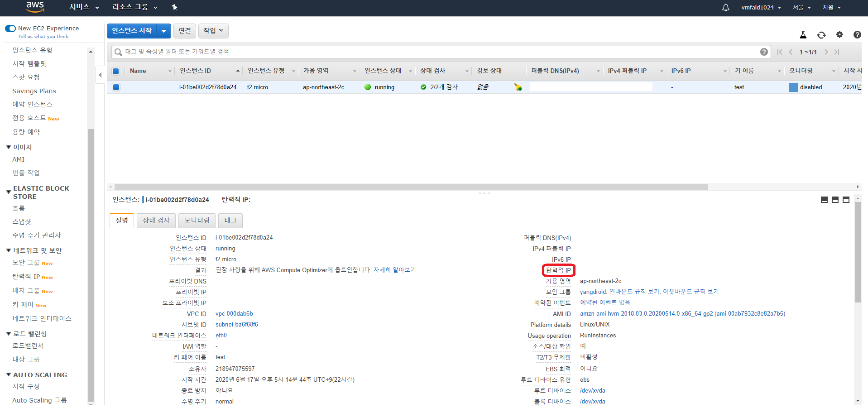Image resolution: width=868 pixels, height=408 pixels.
Task: Switch to the 모니터링 tab
Action: [x=197, y=221]
